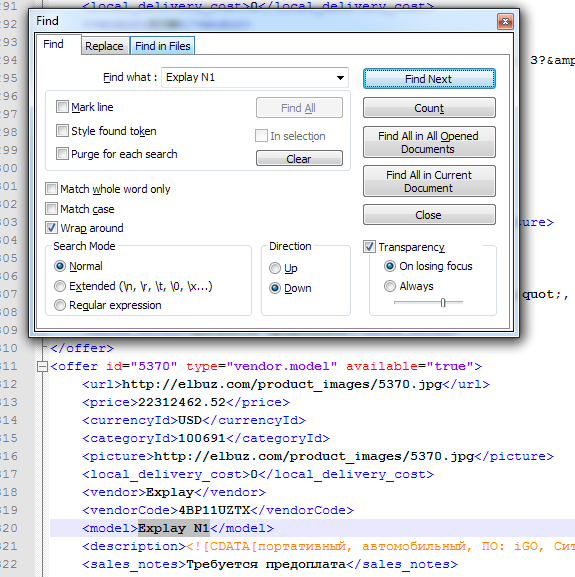Enable Match whole word only
Image resolution: width=575 pixels, height=577 pixels.
click(52, 189)
